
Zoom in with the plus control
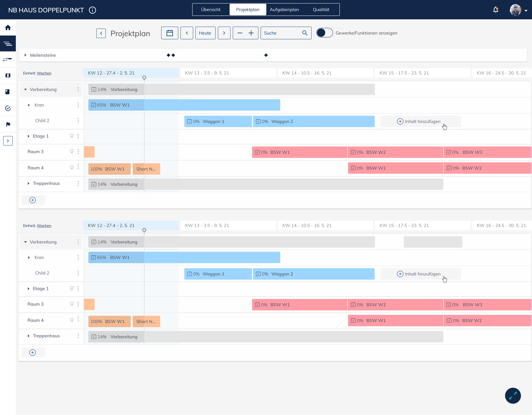click(251, 33)
